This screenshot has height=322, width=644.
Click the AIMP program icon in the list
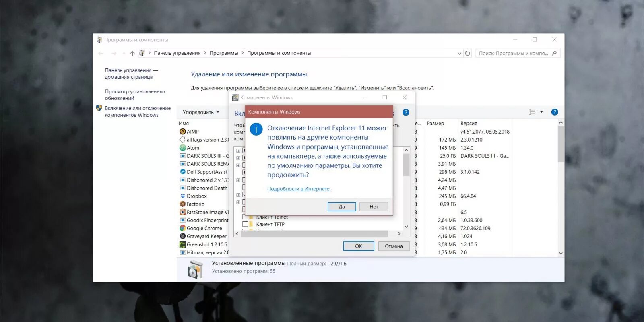coord(182,132)
